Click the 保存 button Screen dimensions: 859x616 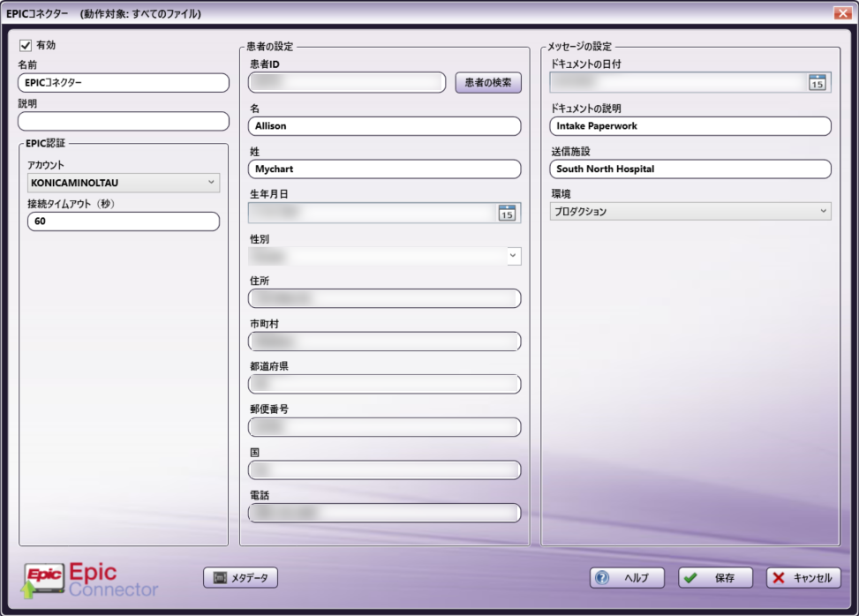click(x=715, y=578)
